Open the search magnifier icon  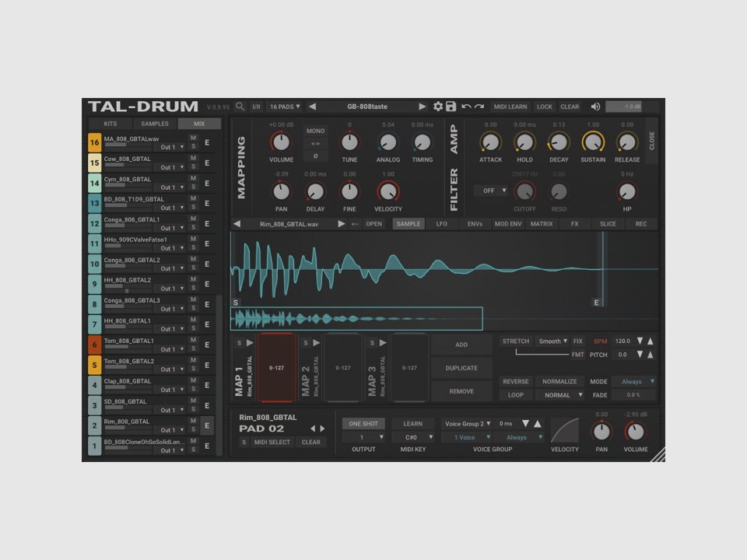tap(240, 107)
